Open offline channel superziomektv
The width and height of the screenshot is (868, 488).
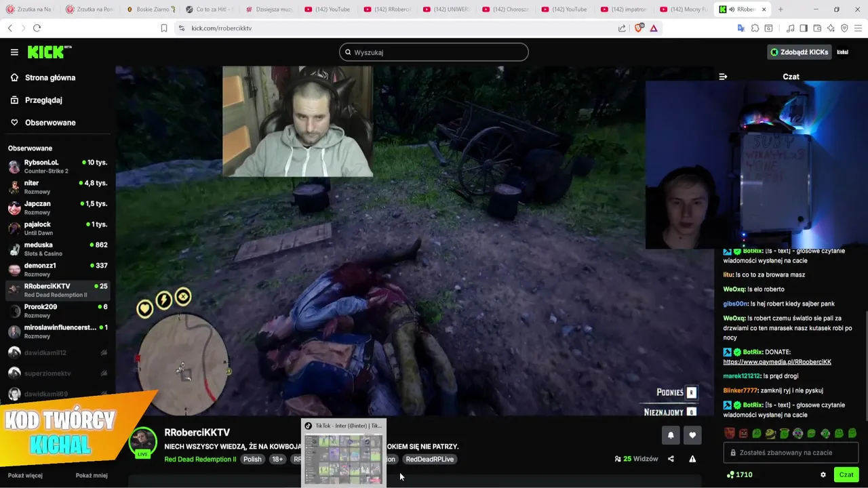coord(58,373)
